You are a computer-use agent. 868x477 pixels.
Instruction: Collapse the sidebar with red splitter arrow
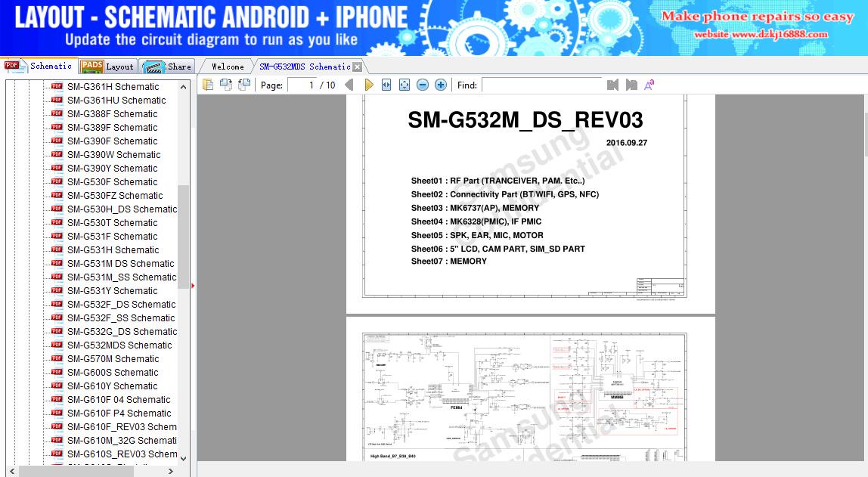click(x=193, y=286)
